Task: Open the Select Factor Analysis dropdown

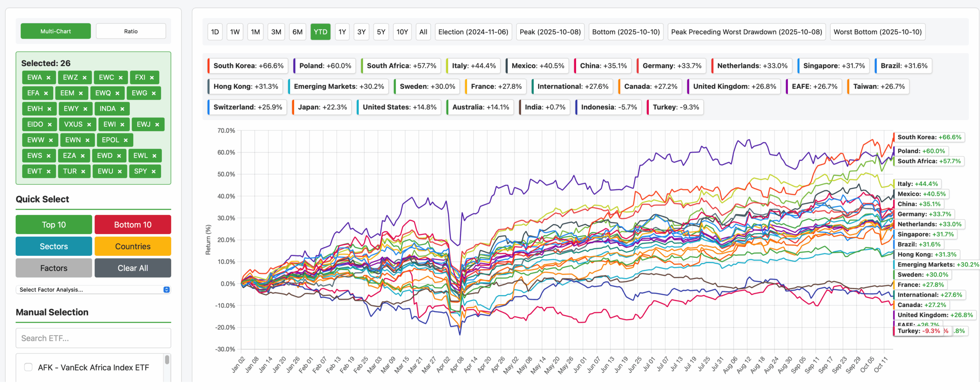Action: coord(93,290)
